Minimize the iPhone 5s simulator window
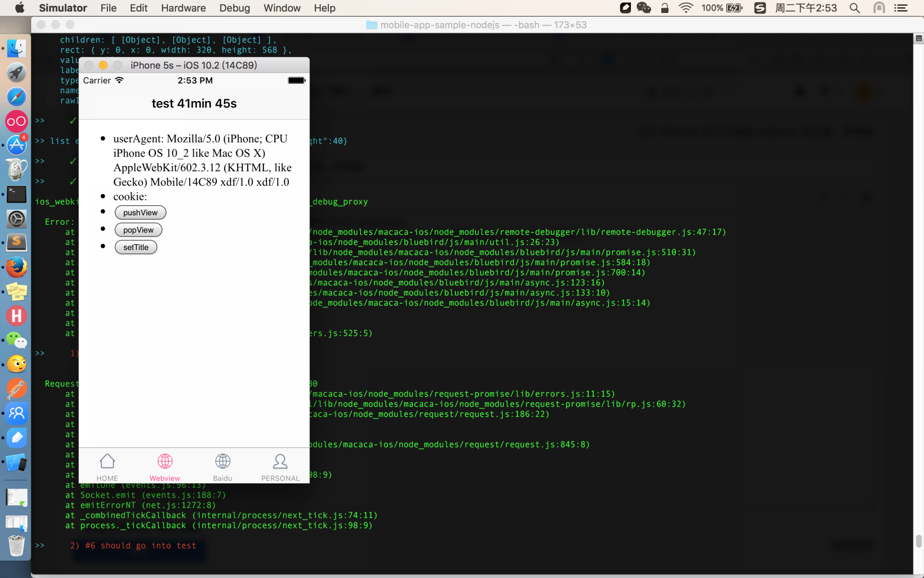Viewport: 924px width, 578px height. click(x=103, y=65)
